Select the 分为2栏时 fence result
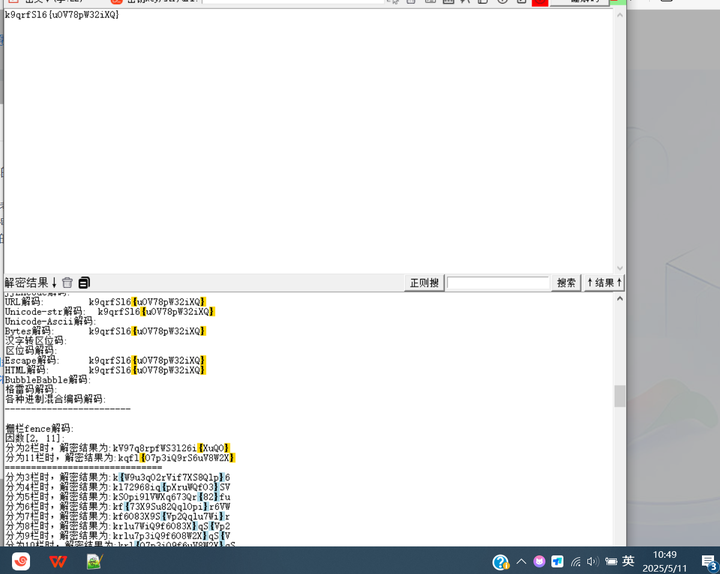The image size is (720, 574). coord(118,448)
